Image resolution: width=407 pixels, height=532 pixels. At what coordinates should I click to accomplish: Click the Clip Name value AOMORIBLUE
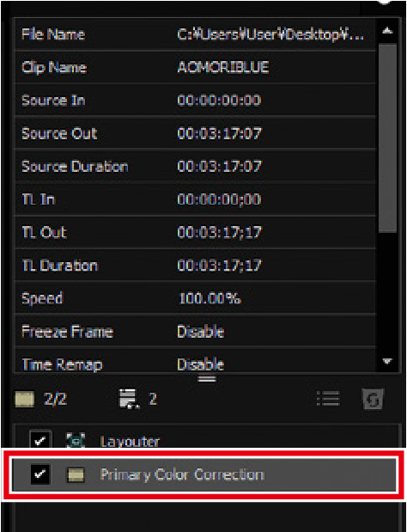(x=223, y=67)
